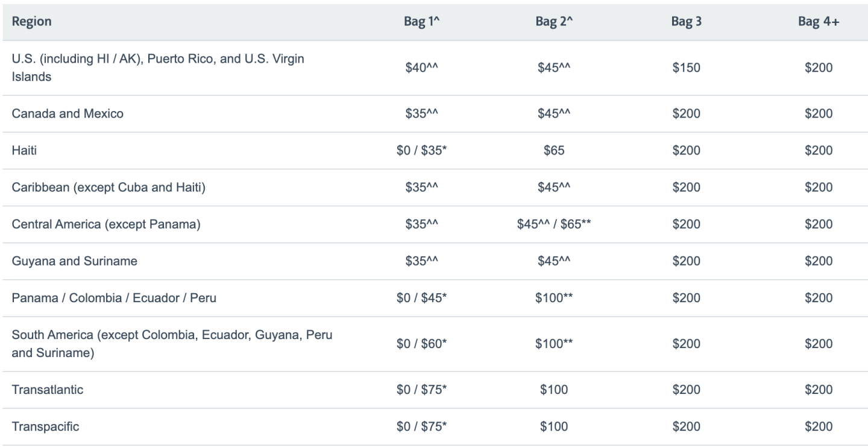Viewport: 868px width, 447px height.
Task: Click Caribbean (except Cuba and Haiti) label
Action: coord(108,188)
